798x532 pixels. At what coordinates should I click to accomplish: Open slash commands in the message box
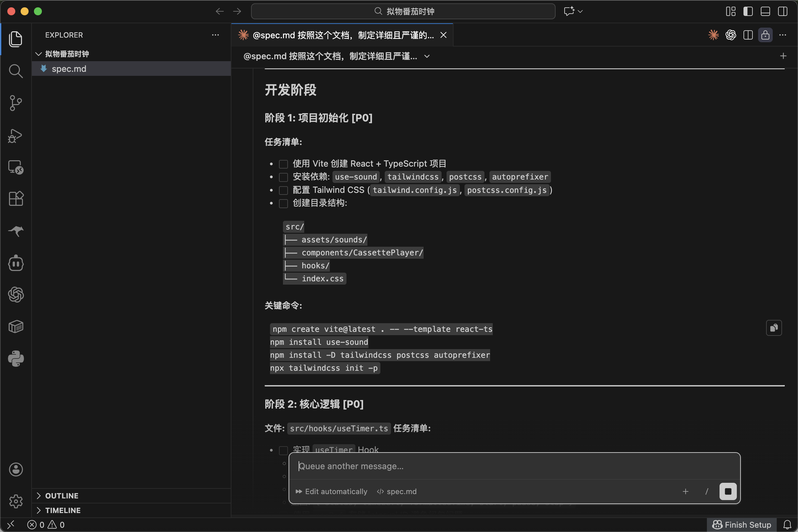click(707, 492)
